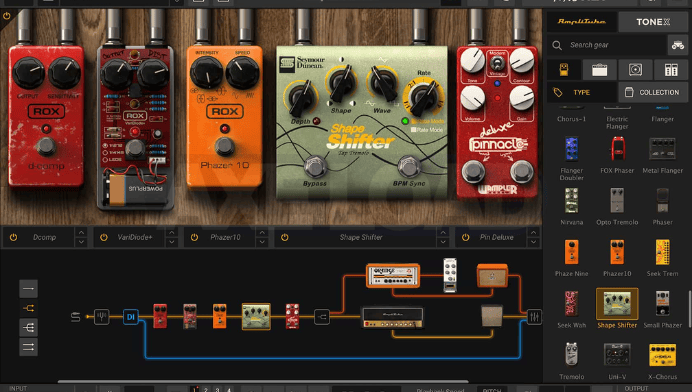Select the COLLECTION filter tab
The image size is (692, 392).
653,92
